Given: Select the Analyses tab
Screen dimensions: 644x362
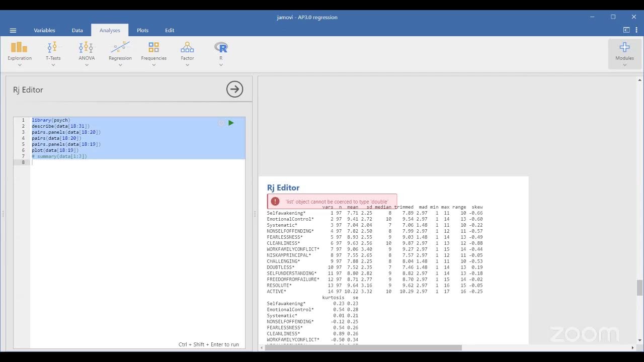Looking at the screenshot, I should 110,30.
